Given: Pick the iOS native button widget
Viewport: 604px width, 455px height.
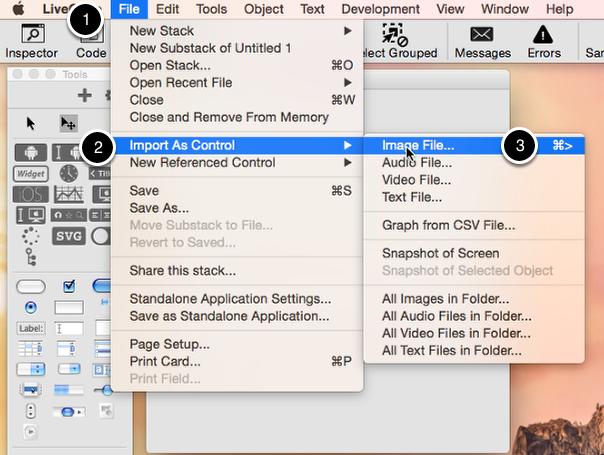Looking at the screenshot, I should [x=31, y=194].
